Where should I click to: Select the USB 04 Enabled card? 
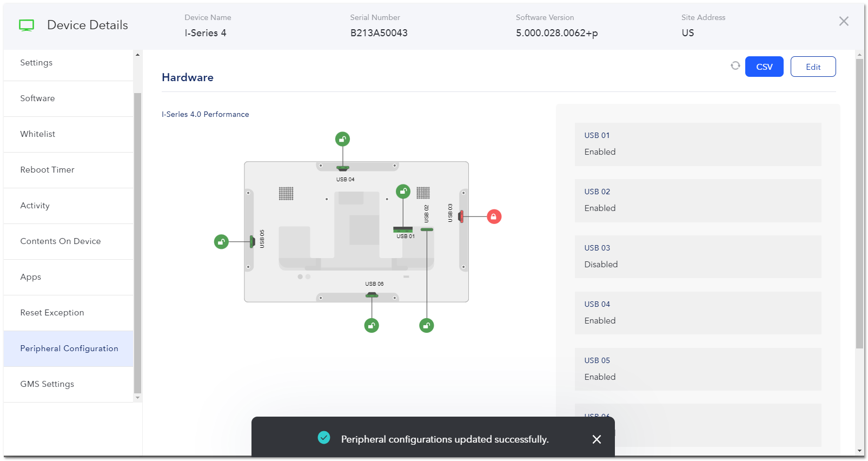[698, 313]
